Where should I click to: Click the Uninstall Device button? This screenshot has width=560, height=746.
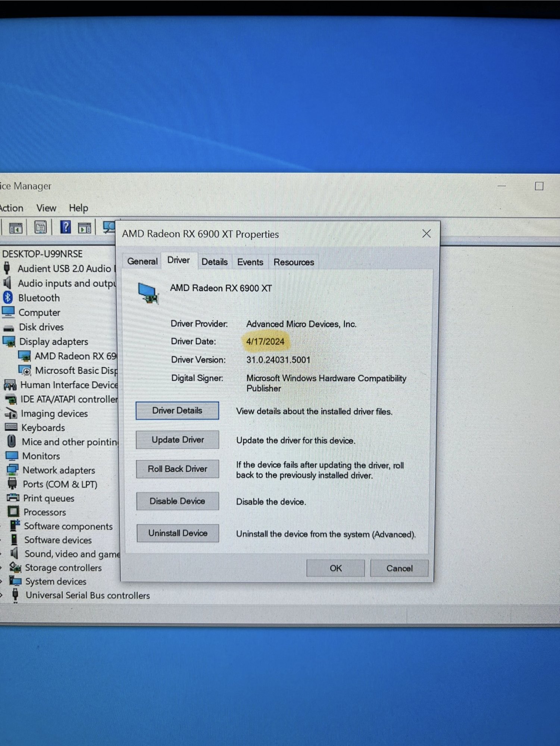[x=178, y=533]
